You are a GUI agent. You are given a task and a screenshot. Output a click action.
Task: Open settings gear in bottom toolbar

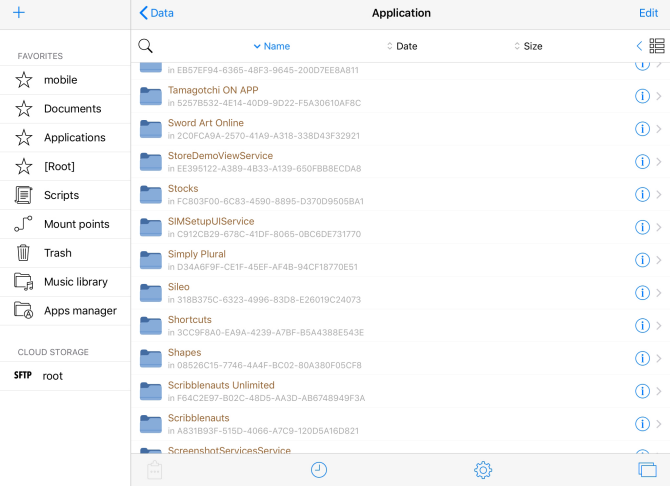click(x=483, y=469)
